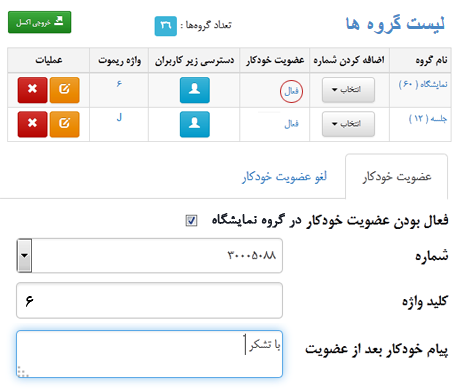
Task: Click remote keyword ۶ in نمایشگاه row
Action: [x=119, y=84]
